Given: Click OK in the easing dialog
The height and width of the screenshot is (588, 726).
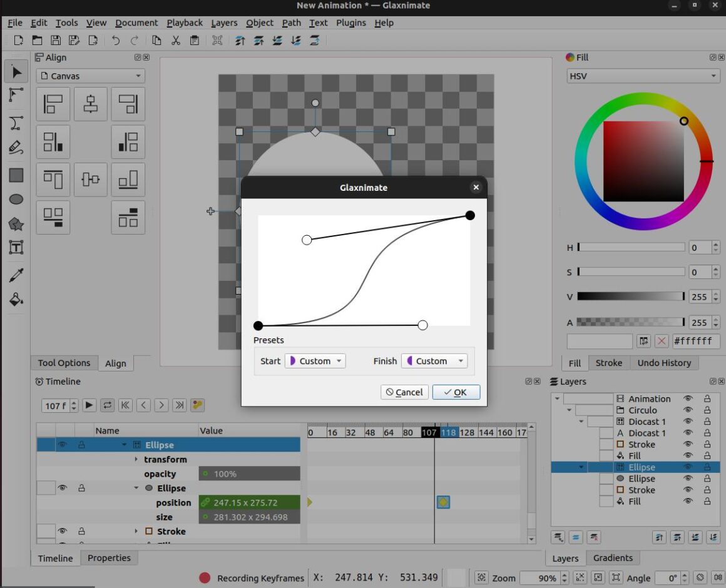Looking at the screenshot, I should pyautogui.click(x=456, y=392).
